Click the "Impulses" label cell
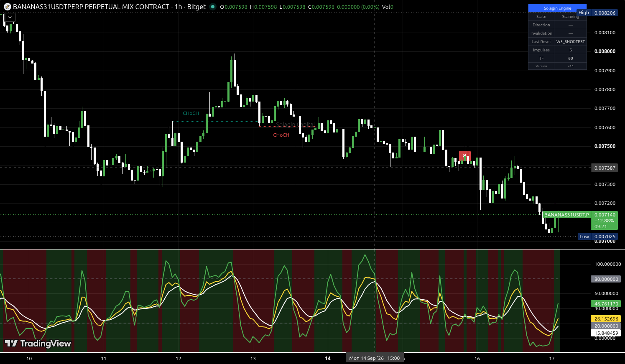 [x=541, y=50]
